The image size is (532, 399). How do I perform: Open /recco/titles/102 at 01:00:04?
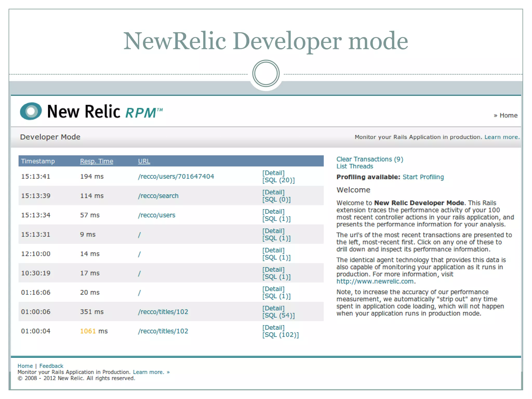(x=163, y=331)
